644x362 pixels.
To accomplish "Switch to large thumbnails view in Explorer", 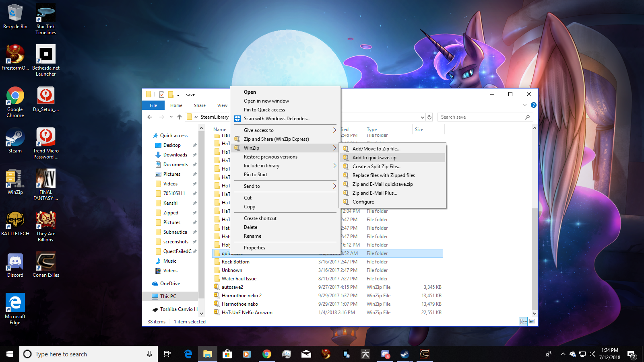I will [532, 321].
